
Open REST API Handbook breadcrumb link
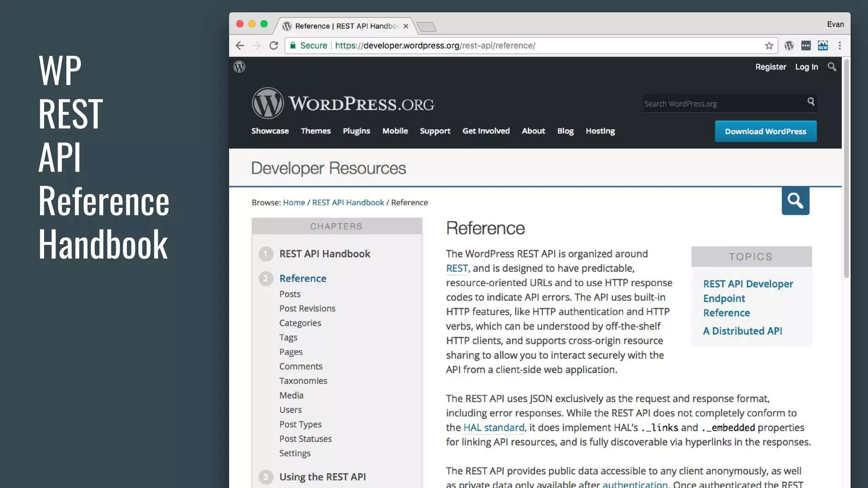[348, 202]
